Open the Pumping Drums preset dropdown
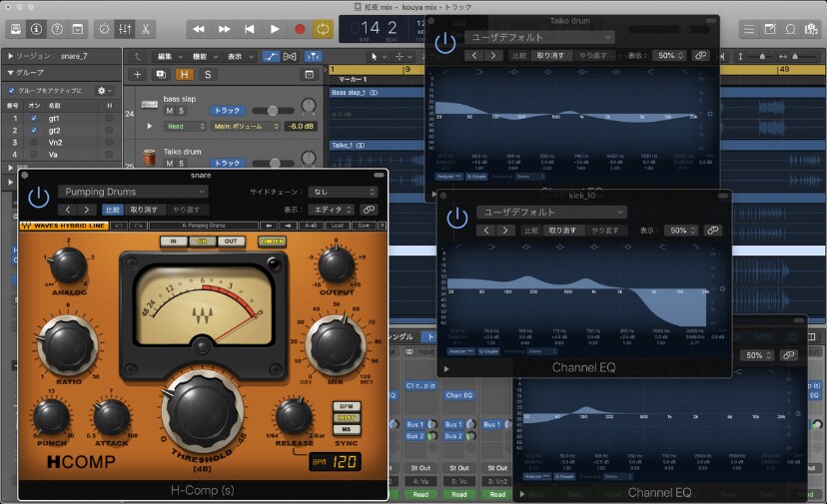827x504 pixels. pyautogui.click(x=134, y=192)
